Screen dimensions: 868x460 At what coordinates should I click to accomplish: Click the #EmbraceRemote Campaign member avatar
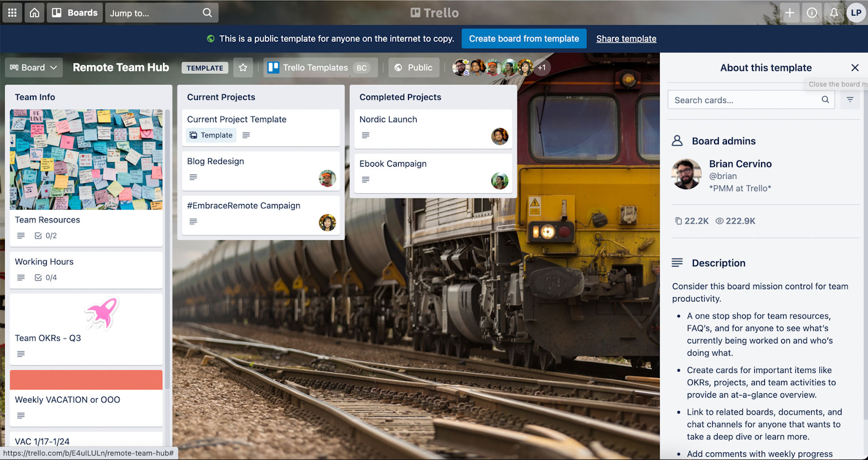click(327, 222)
